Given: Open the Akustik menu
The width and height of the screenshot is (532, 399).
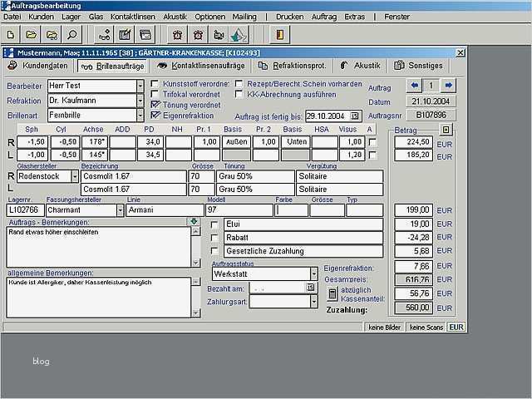Looking at the screenshot, I should [175, 17].
